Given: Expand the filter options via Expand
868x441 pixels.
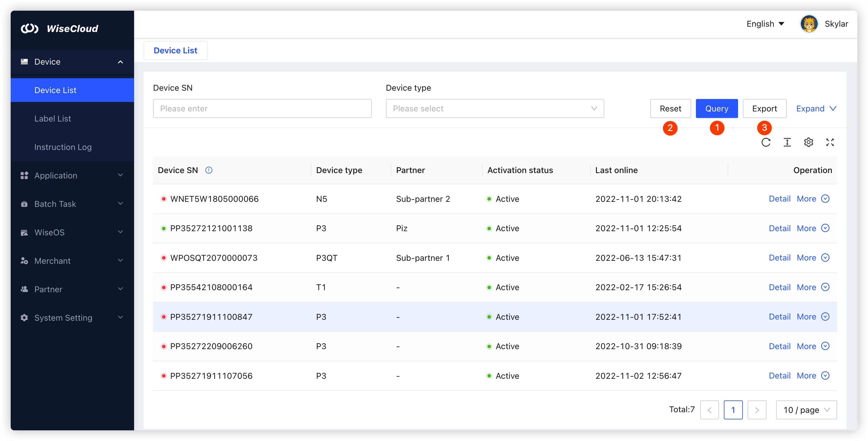Looking at the screenshot, I should click(816, 108).
